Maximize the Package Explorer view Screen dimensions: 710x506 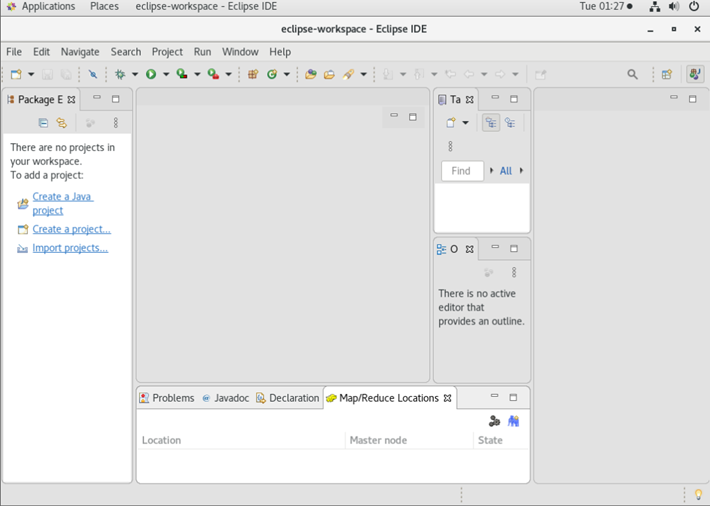pyautogui.click(x=116, y=99)
